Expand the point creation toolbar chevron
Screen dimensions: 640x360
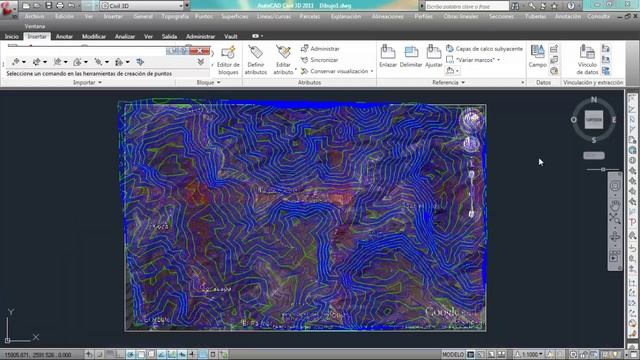tap(200, 62)
